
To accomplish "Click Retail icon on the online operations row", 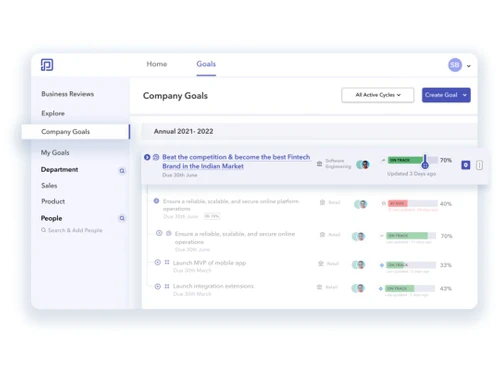I will click(x=322, y=235).
